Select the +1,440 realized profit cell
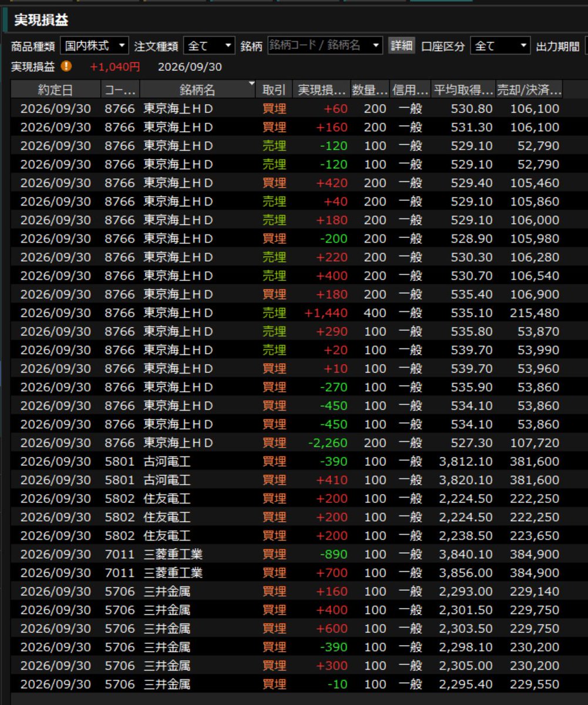The width and height of the screenshot is (588, 705). (x=326, y=313)
